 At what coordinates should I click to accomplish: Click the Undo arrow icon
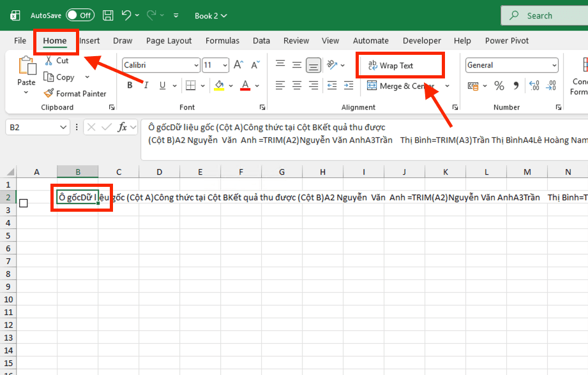point(126,15)
